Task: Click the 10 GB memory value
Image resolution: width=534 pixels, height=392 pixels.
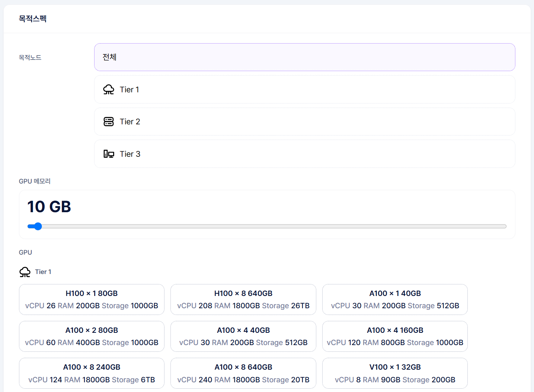Action: (49, 207)
